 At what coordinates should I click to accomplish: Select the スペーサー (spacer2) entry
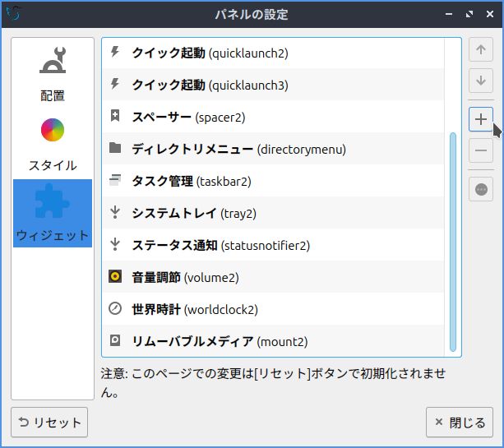(x=273, y=117)
